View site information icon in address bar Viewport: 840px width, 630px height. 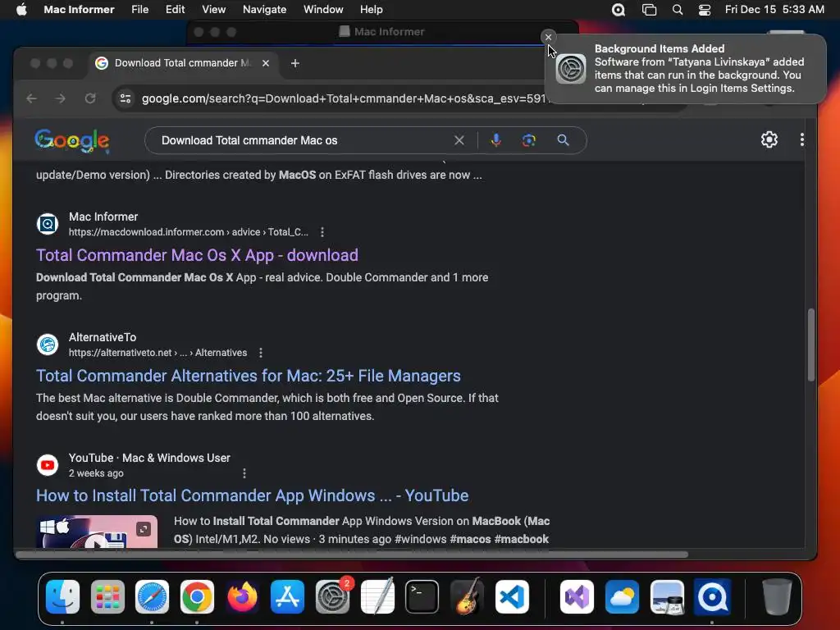pos(126,98)
